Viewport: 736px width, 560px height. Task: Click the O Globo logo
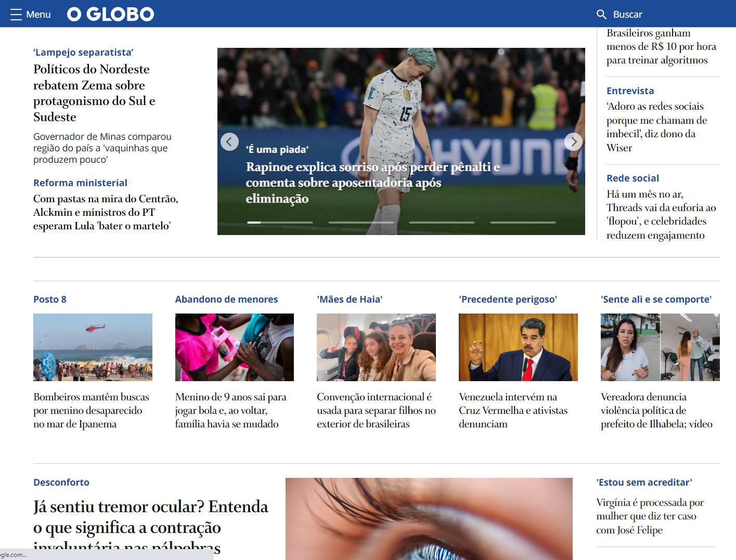(x=111, y=14)
